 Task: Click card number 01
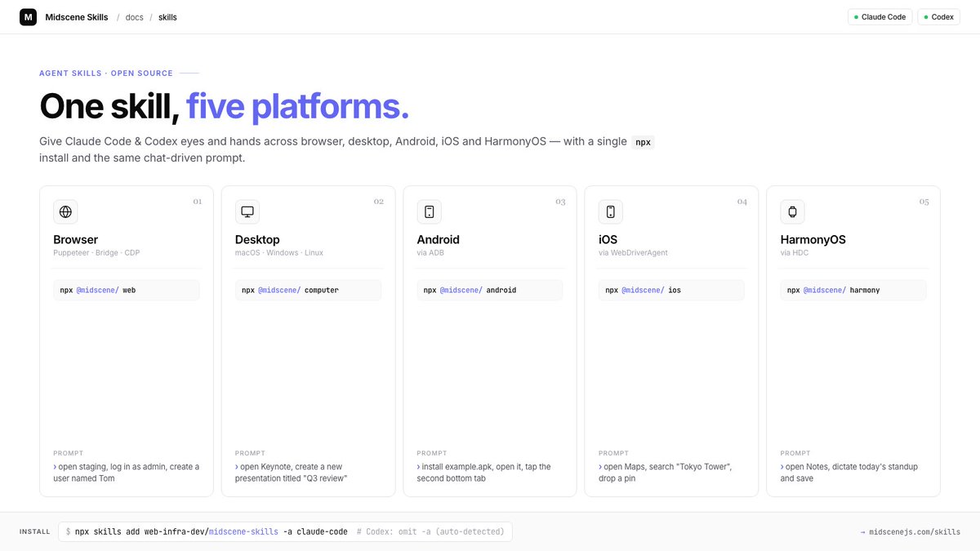197,201
